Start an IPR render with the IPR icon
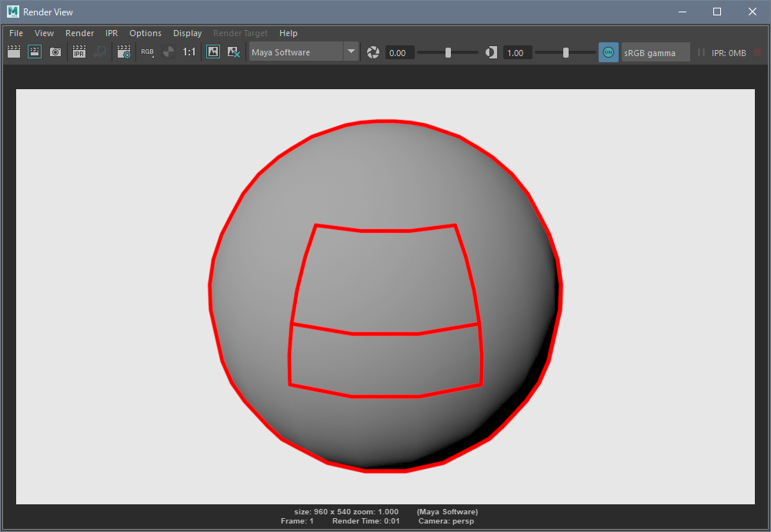Viewport: 771px width, 532px height. coord(78,52)
